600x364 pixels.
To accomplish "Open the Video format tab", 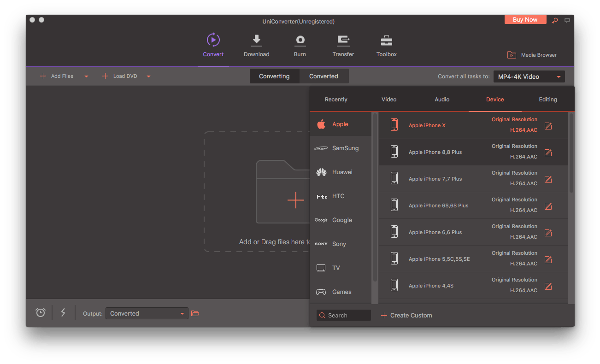I will pos(389,100).
